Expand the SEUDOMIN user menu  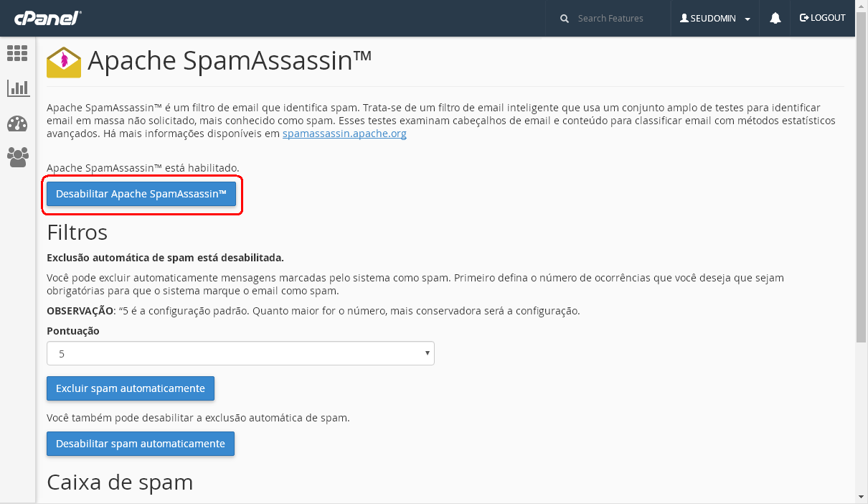[x=714, y=19]
